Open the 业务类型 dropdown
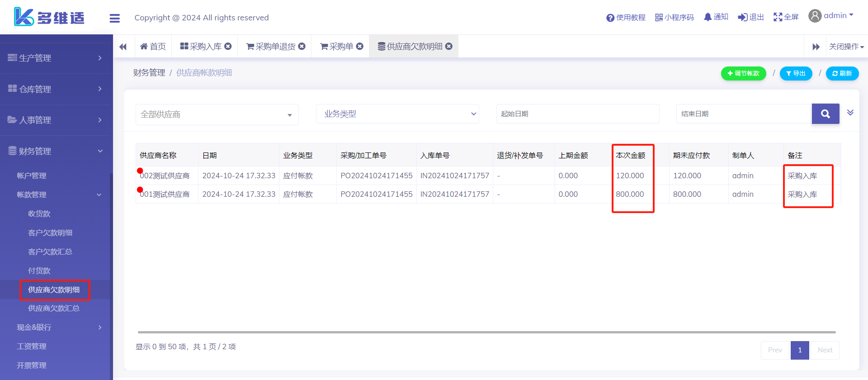 tap(397, 114)
